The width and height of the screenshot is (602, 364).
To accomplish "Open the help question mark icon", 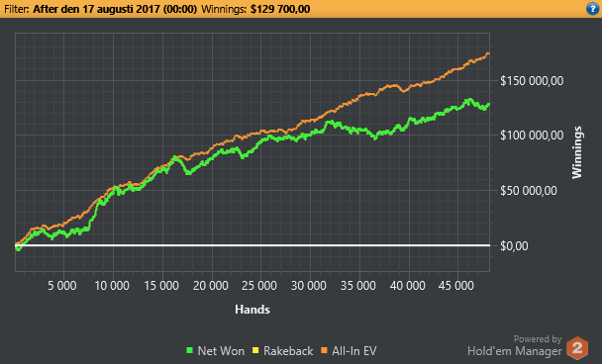I will [592, 9].
